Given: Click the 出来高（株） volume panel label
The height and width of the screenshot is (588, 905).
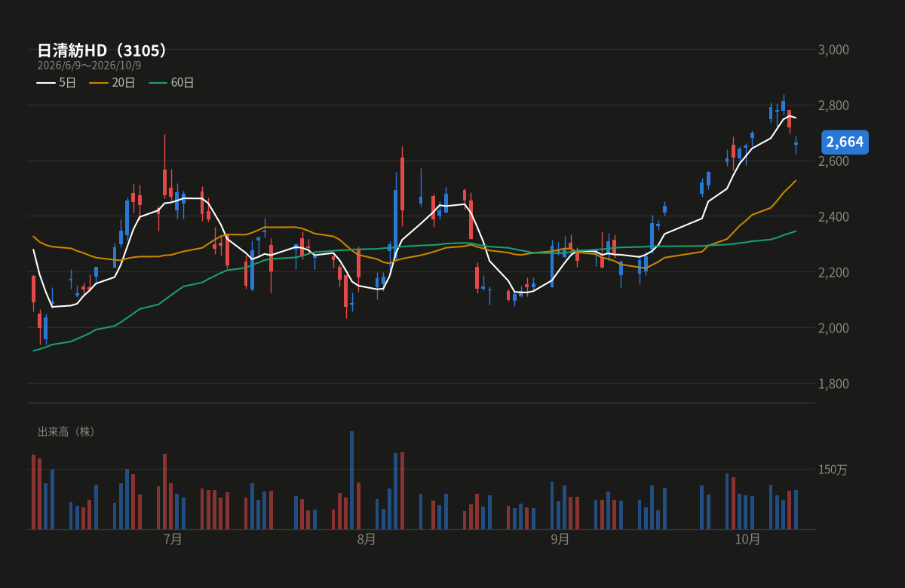Looking at the screenshot, I should click(x=66, y=432).
